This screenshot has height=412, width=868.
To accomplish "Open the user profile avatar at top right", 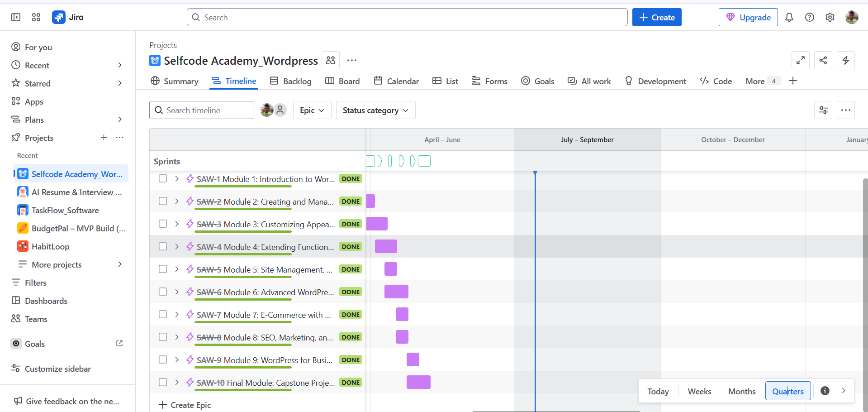I will [x=852, y=17].
